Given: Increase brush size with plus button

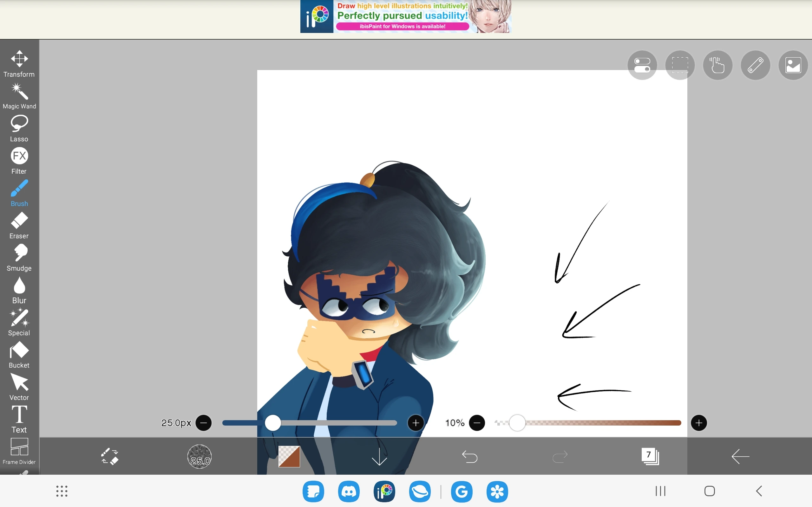Looking at the screenshot, I should (416, 423).
